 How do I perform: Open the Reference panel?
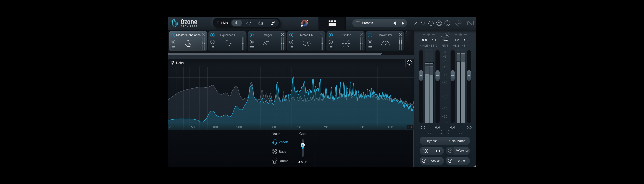coord(462,151)
